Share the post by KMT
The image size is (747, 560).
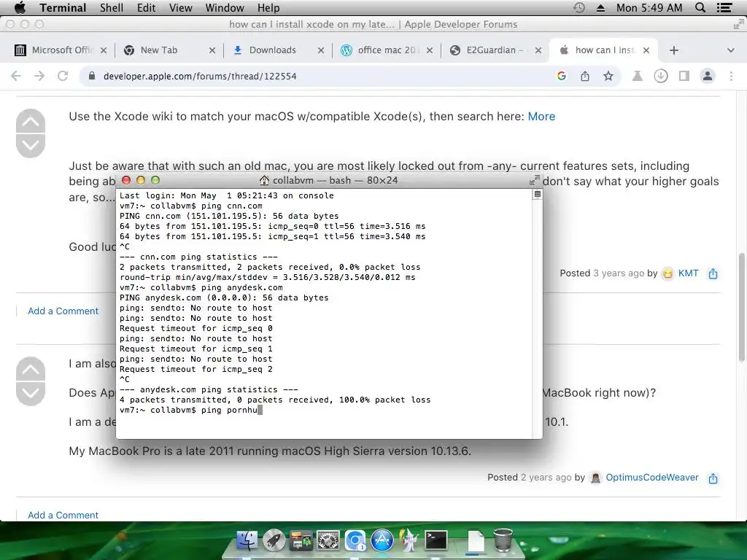click(x=713, y=273)
